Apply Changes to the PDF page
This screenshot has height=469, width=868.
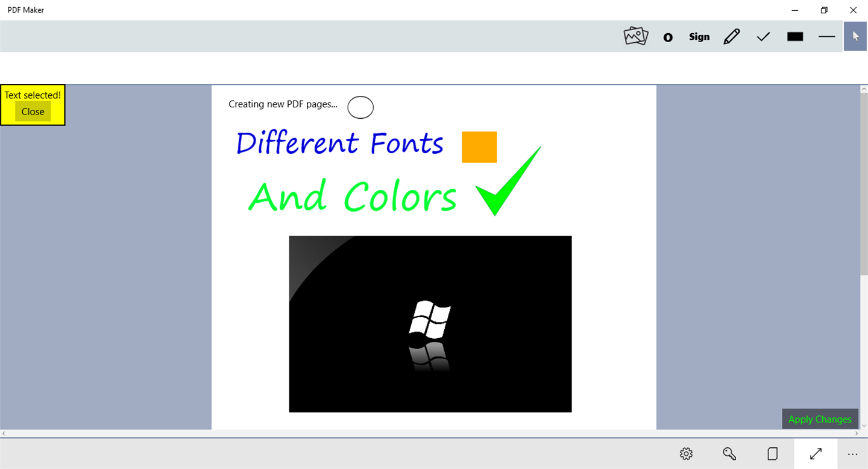(820, 419)
